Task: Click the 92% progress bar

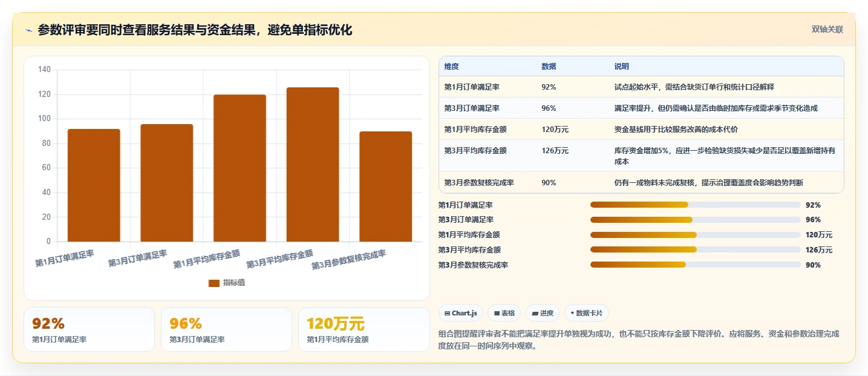Action: click(x=696, y=205)
